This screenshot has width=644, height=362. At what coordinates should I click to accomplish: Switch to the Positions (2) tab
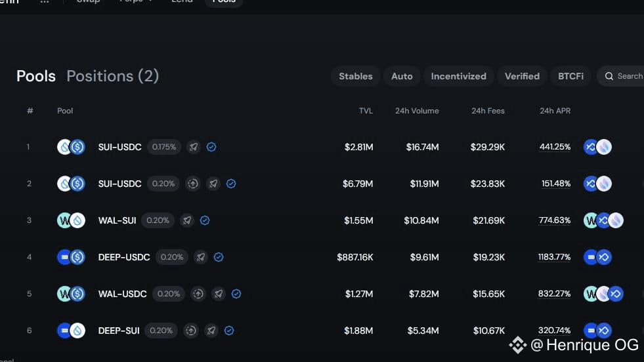(x=112, y=76)
